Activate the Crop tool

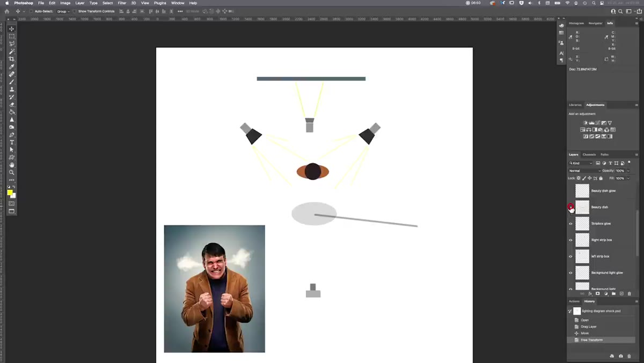(x=11, y=59)
